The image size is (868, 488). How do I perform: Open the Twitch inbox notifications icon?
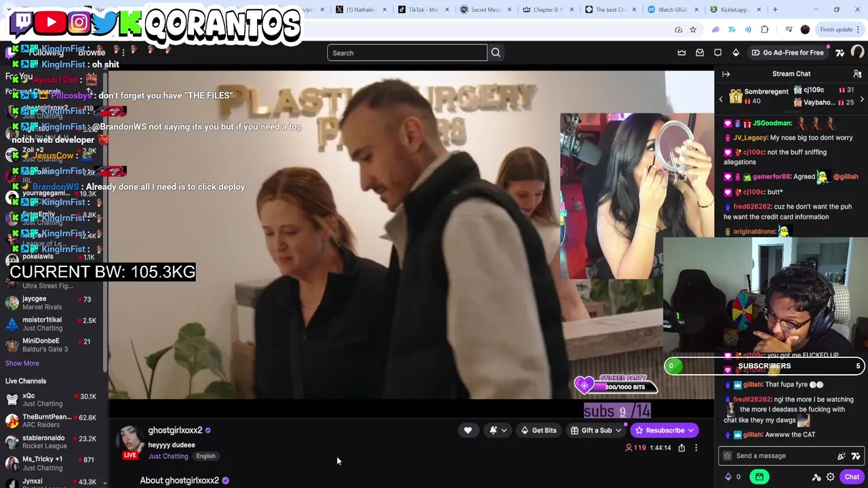point(700,53)
